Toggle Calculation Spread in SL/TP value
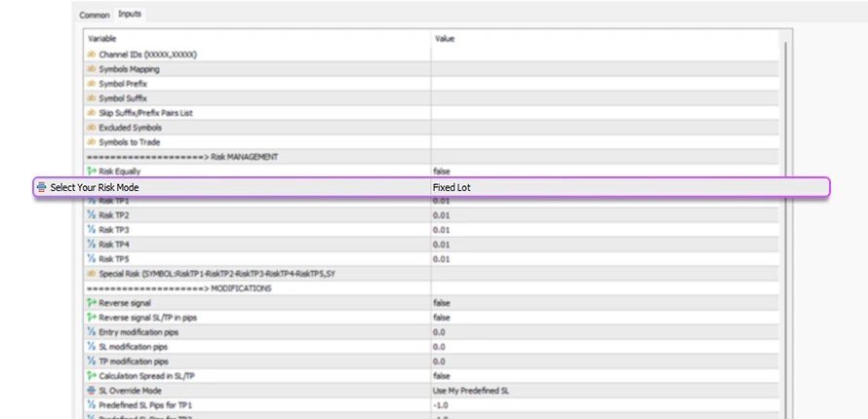This screenshot has height=419, width=868. click(442, 376)
